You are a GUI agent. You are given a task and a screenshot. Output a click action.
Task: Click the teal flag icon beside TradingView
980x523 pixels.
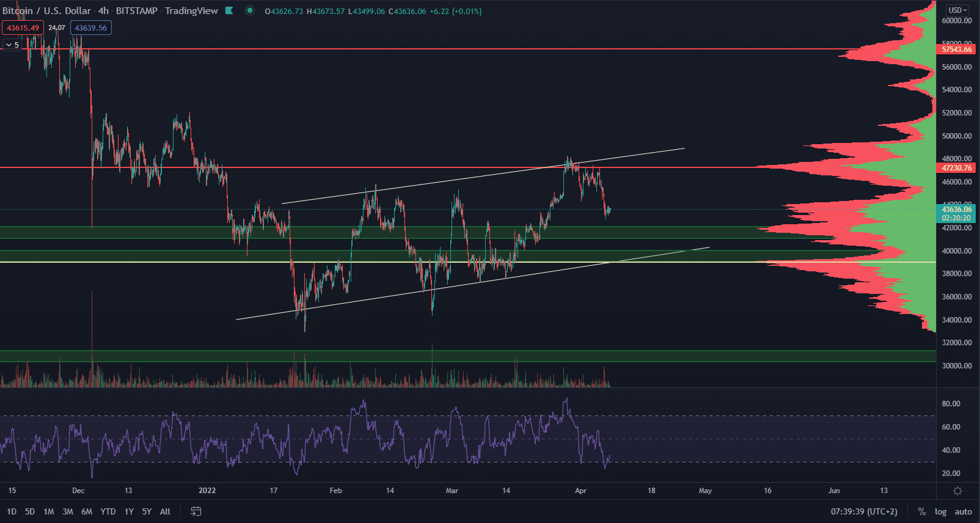pos(229,10)
